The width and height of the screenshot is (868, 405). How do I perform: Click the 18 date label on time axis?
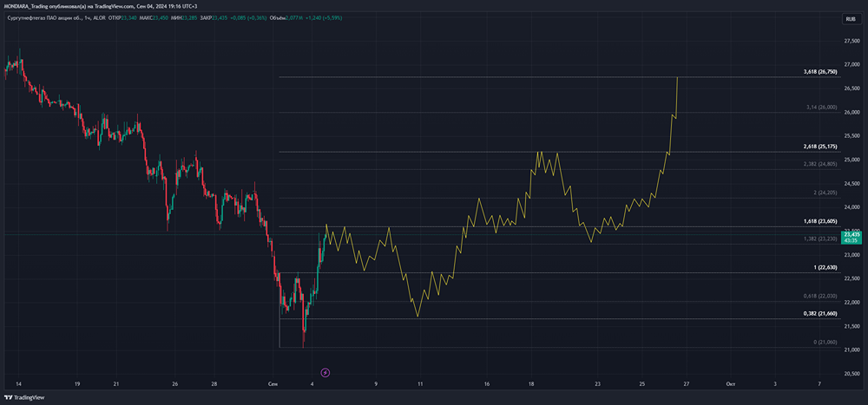pyautogui.click(x=531, y=384)
